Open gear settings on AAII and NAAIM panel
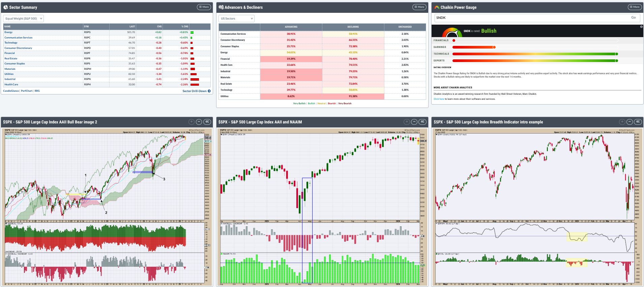 click(423, 122)
